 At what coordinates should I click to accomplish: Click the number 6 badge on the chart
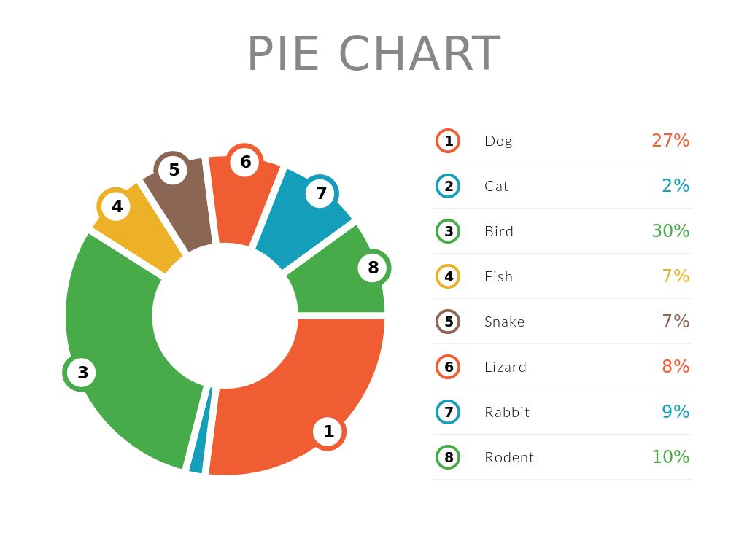click(245, 162)
